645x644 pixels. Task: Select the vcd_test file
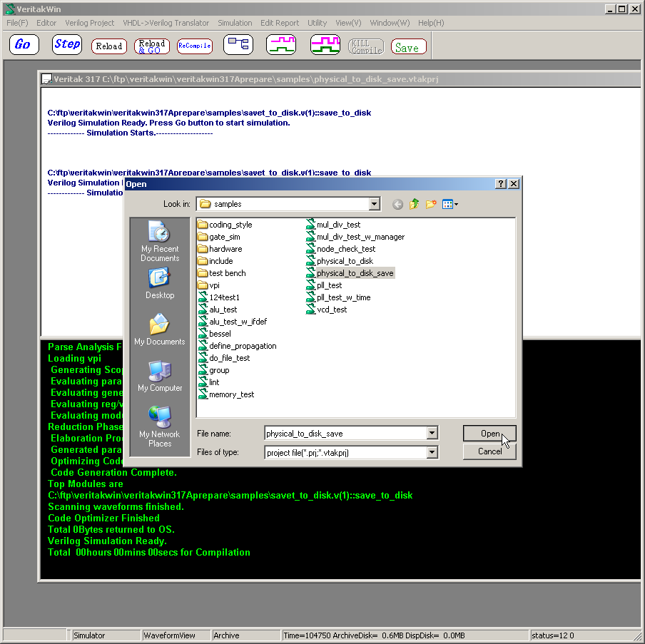(327, 310)
